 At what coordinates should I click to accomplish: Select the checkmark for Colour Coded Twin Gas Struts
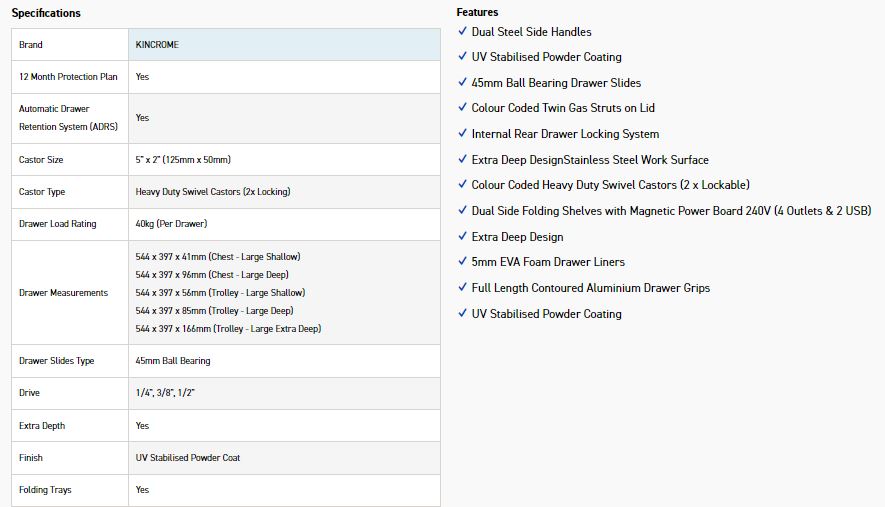pos(462,108)
